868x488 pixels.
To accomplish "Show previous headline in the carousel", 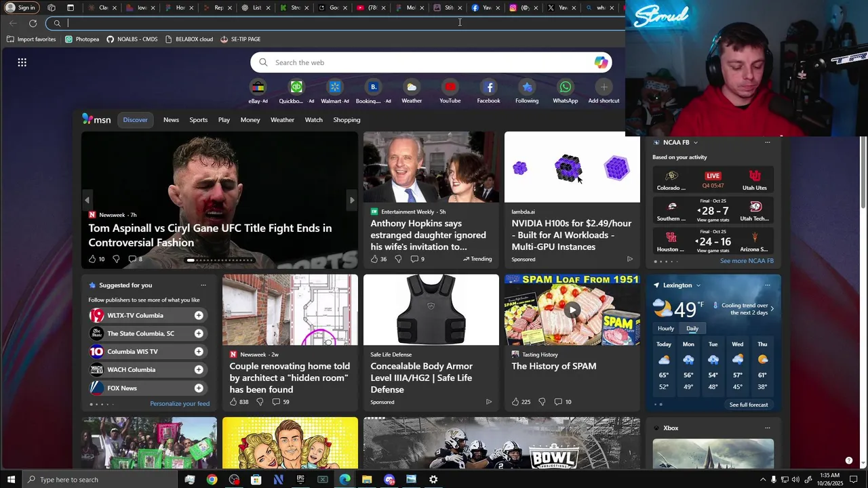I will (x=87, y=200).
